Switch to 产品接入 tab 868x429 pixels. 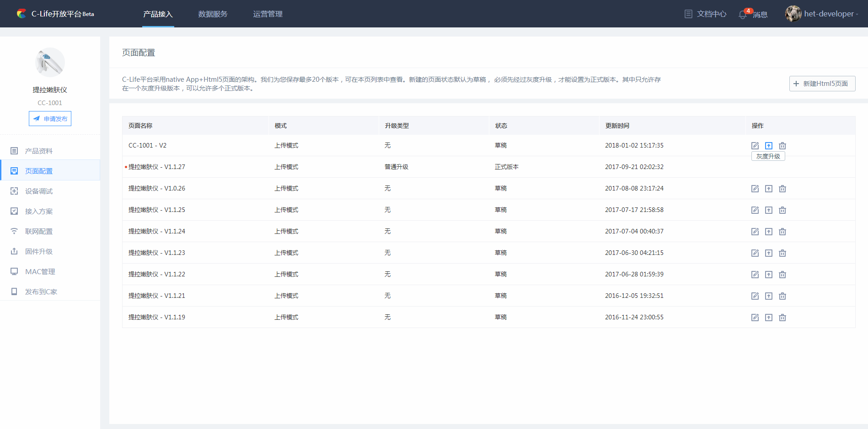(x=158, y=14)
